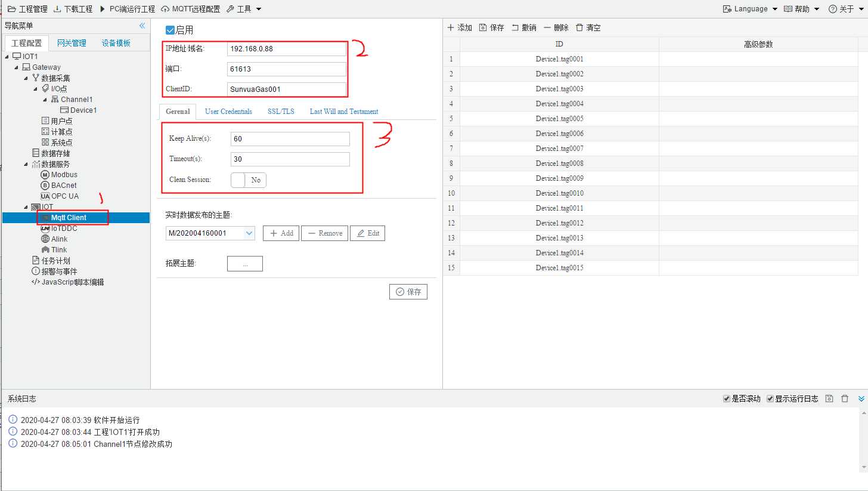Switch to the 网关管理 tab
Screen dimensions: 868x491
point(72,43)
